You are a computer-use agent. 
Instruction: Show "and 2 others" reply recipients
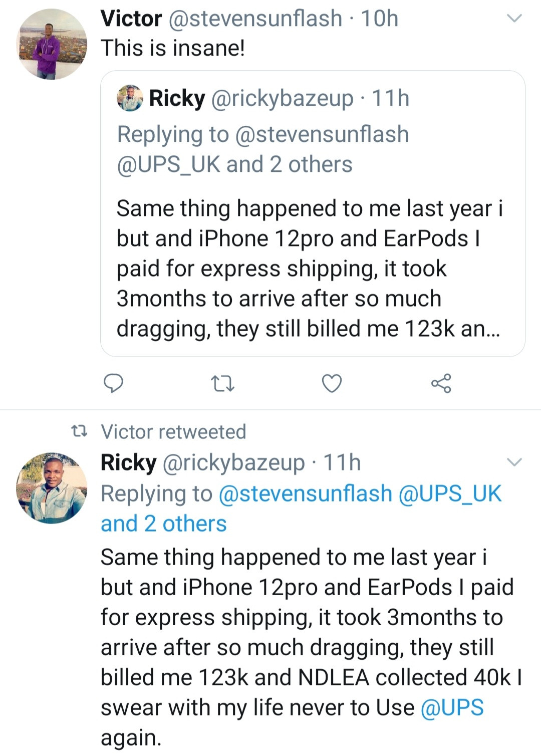(164, 524)
